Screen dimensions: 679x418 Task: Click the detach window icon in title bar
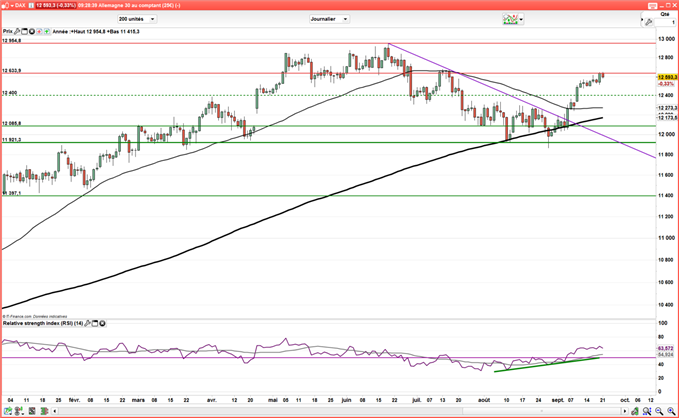tap(653, 5)
